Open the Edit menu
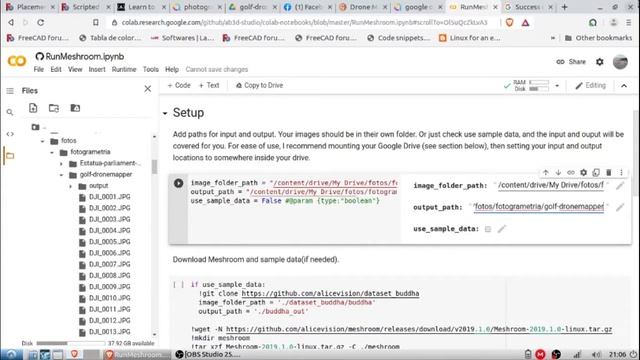Viewport: 640px width, 360px height. (x=56, y=69)
